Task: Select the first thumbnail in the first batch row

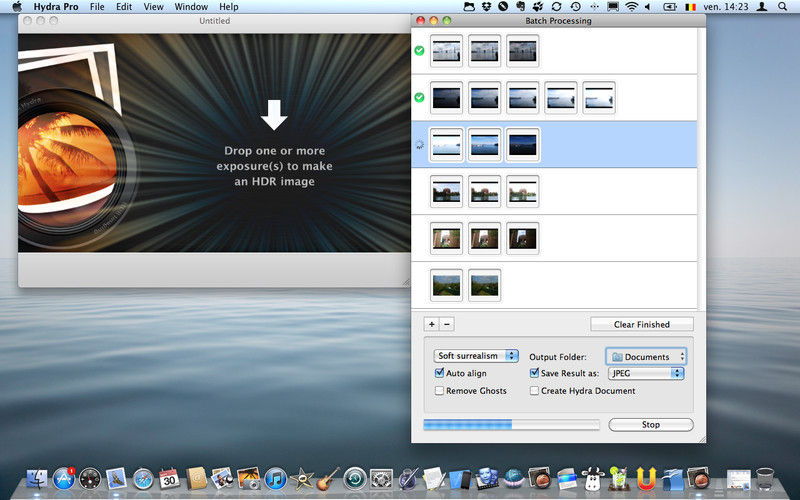Action: 446,51
